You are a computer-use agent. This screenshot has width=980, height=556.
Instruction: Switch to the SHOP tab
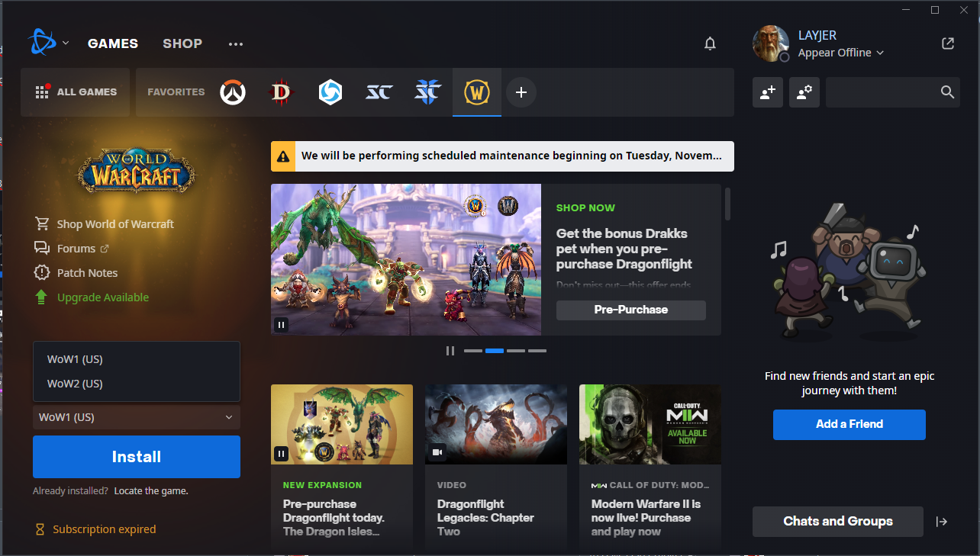tap(182, 43)
